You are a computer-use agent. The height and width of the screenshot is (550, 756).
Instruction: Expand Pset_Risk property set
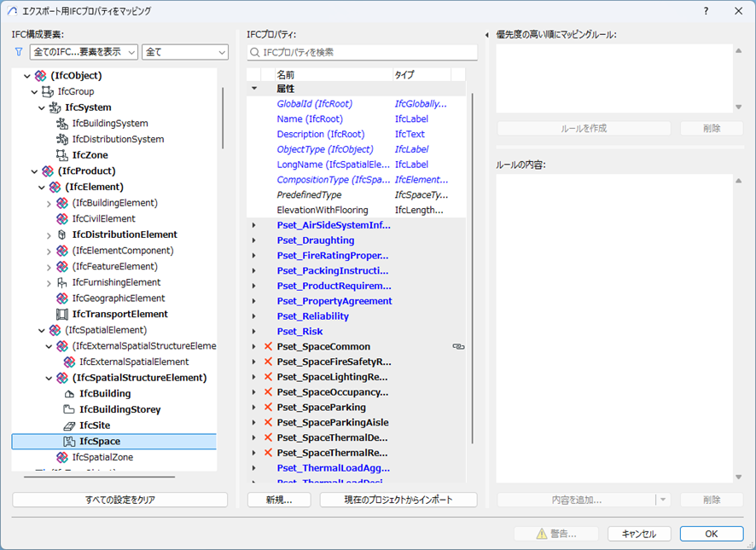tap(254, 331)
